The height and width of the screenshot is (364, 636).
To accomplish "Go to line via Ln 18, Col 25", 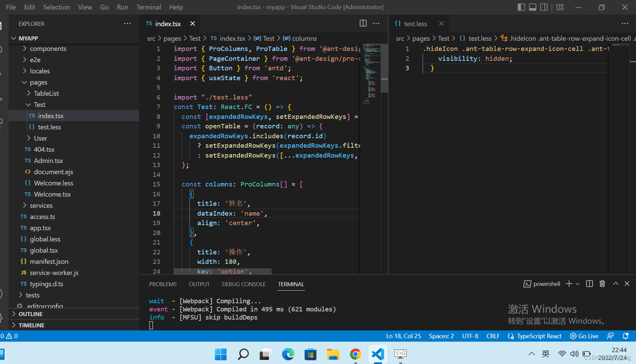I will [x=403, y=336].
